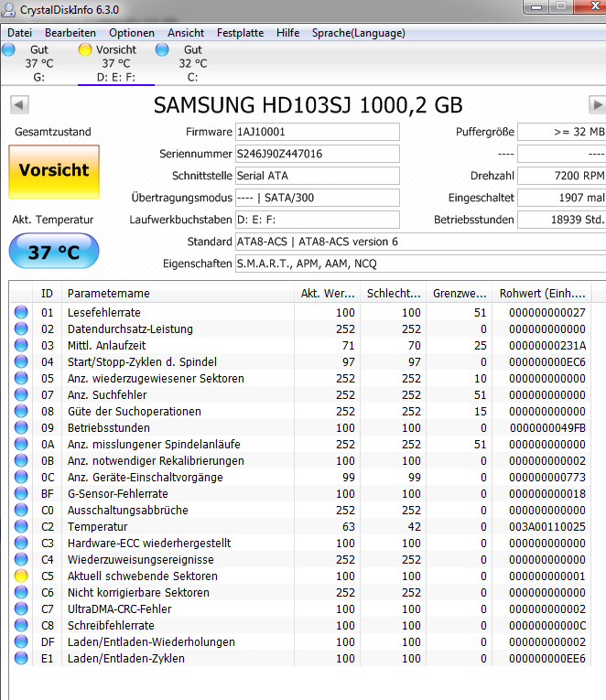Click the Drehzahl field 7200 RPM
The image size is (606, 700).
(x=562, y=176)
